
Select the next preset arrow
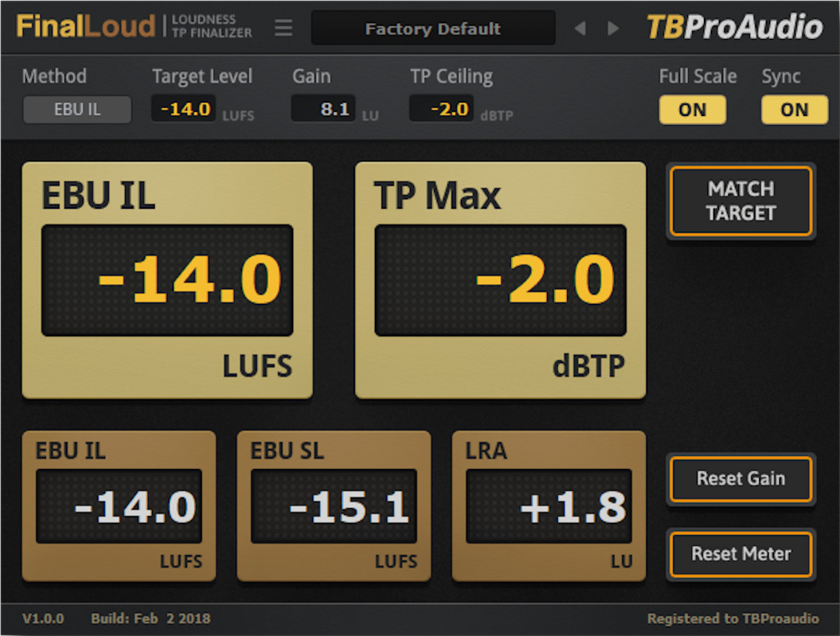pyautogui.click(x=613, y=28)
